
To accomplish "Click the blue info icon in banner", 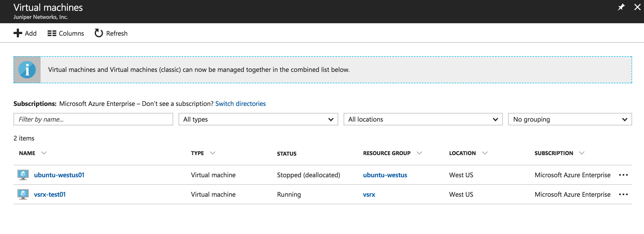I will (27, 70).
